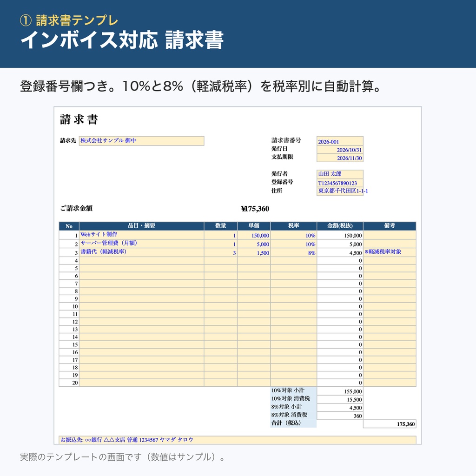Click unit price 150,000 in row 1
This screenshot has width=476, height=476.
tap(254, 235)
